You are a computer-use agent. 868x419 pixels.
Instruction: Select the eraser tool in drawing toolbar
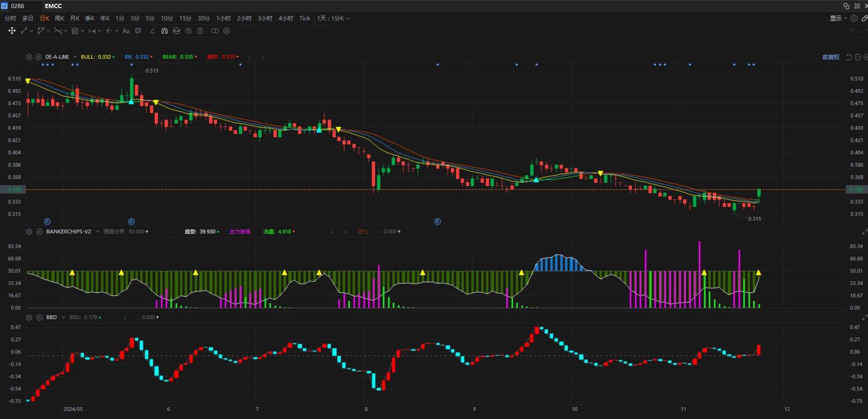coord(152,31)
